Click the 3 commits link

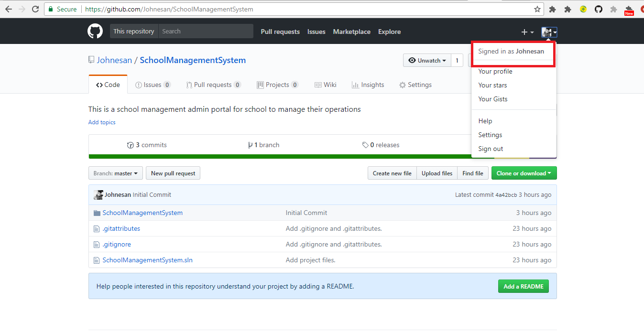tap(147, 145)
